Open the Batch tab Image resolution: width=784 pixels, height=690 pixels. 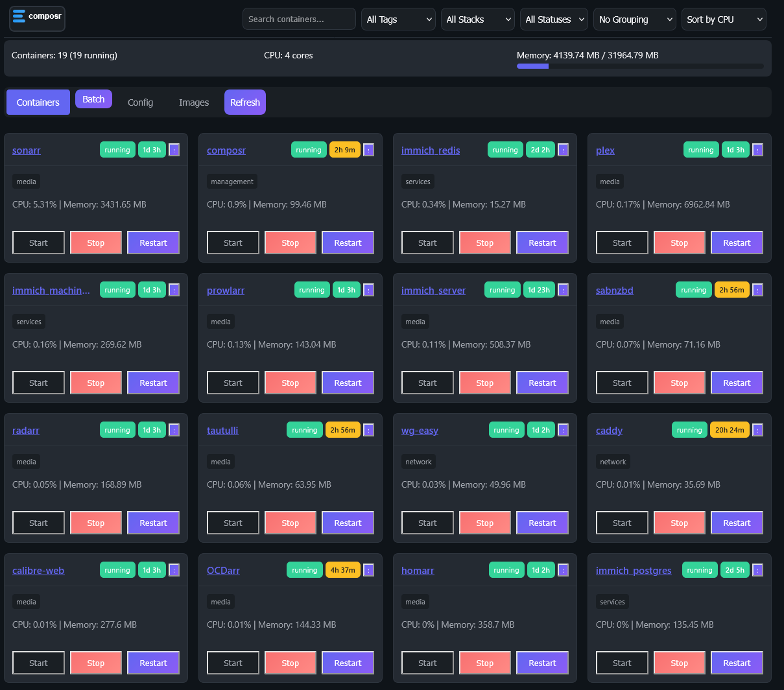(93, 99)
